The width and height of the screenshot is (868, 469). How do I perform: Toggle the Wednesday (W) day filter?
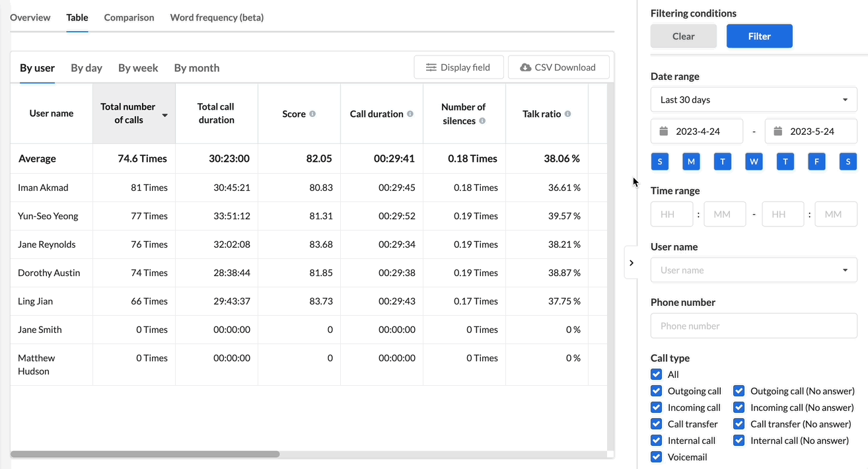tap(754, 161)
